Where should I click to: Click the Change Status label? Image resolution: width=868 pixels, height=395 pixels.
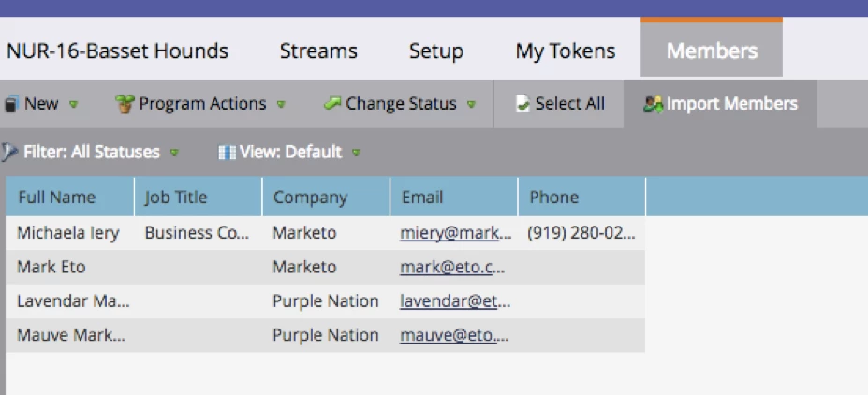401,104
